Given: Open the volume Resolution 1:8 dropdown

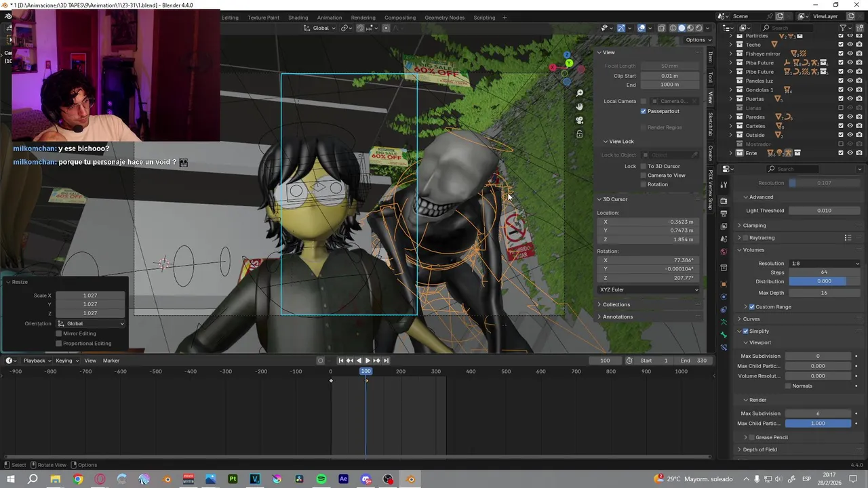Looking at the screenshot, I should click(825, 264).
